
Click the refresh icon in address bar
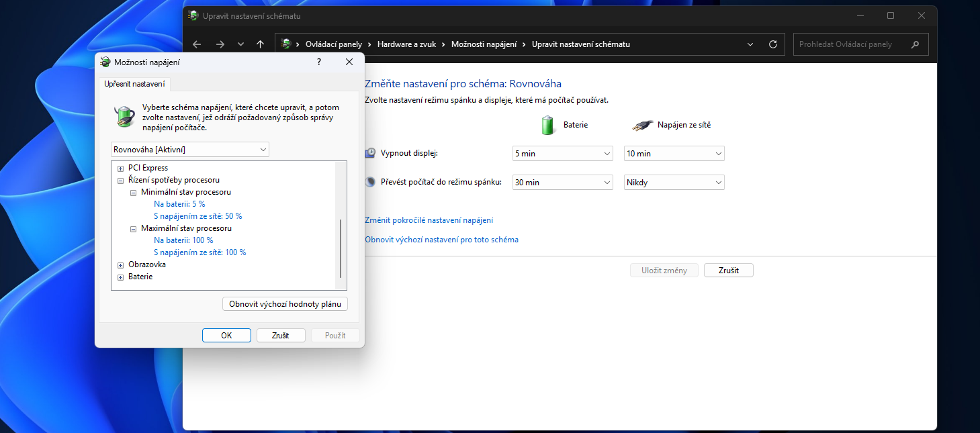tap(773, 44)
